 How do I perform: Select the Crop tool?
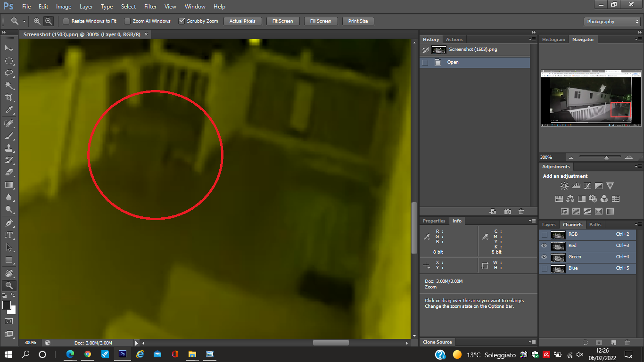(8, 98)
